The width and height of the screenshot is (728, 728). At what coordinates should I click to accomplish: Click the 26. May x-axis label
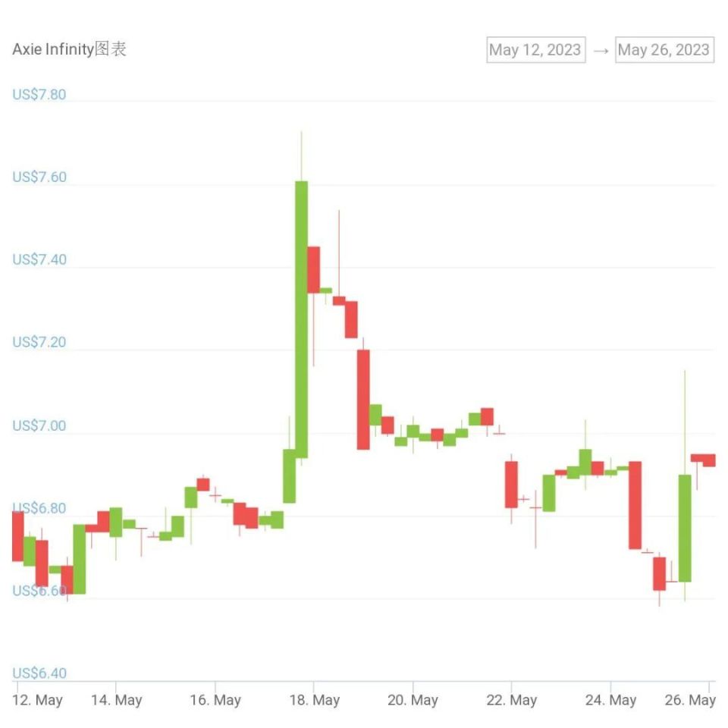click(x=690, y=700)
